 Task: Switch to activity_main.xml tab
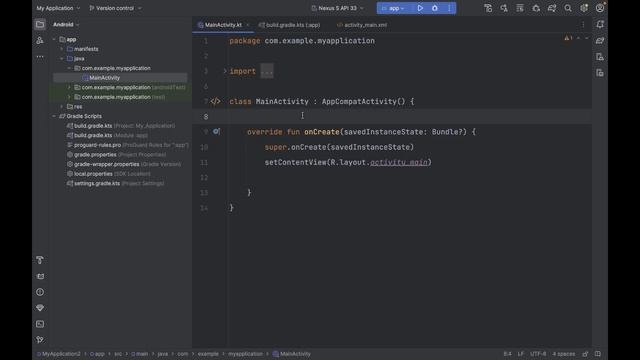tap(362, 25)
